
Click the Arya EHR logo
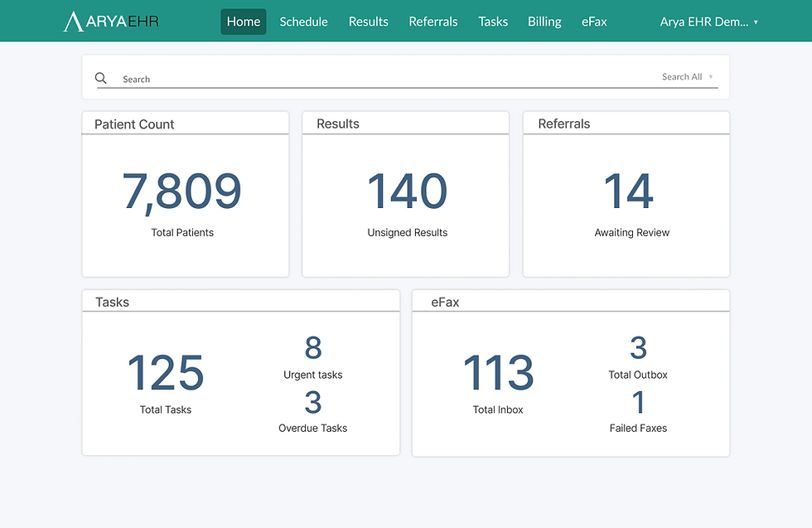point(111,22)
